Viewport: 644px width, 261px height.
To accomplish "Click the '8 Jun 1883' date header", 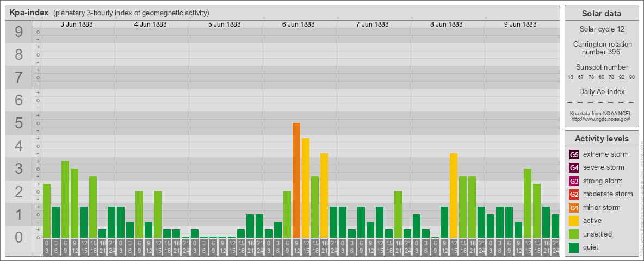I will coord(447,24).
